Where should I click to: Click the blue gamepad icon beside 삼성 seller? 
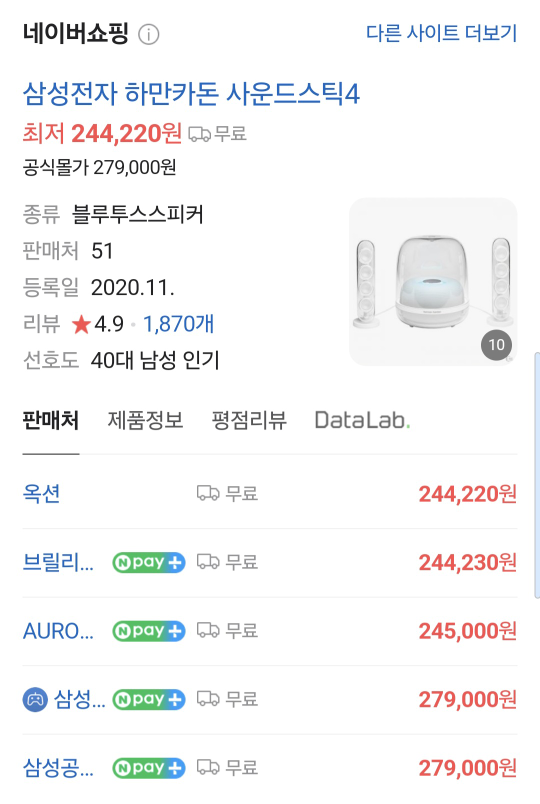35,699
